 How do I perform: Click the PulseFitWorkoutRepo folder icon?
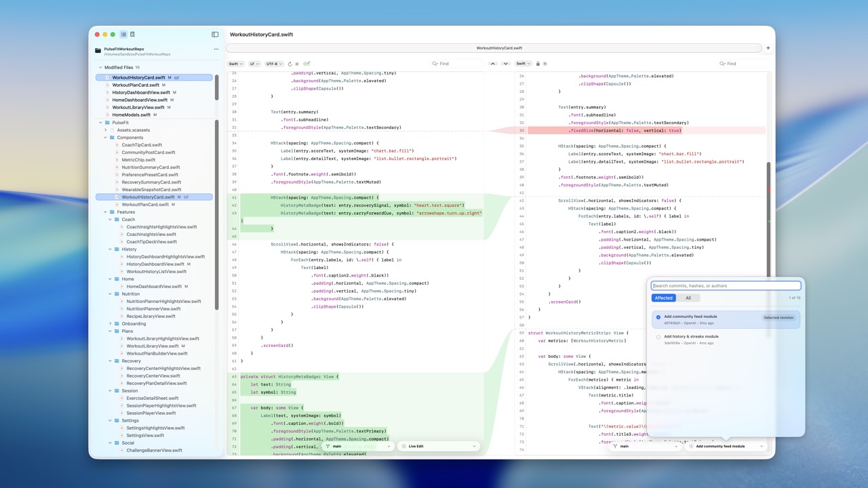tap(98, 51)
